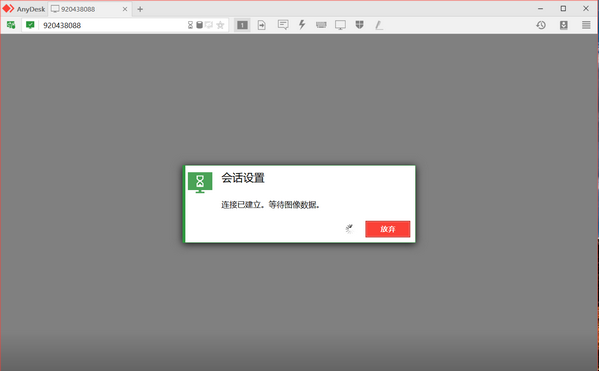
Task: Click the hourglass icon in the address bar
Action: (x=190, y=25)
